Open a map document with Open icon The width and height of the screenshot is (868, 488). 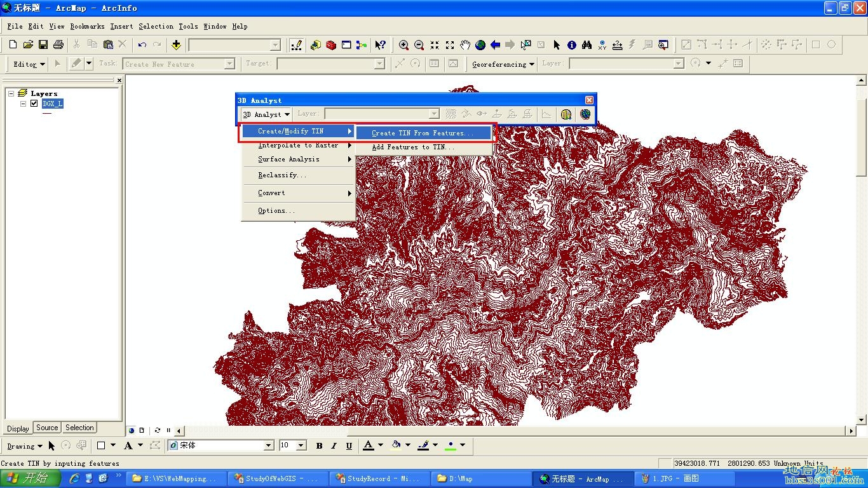pyautogui.click(x=28, y=44)
